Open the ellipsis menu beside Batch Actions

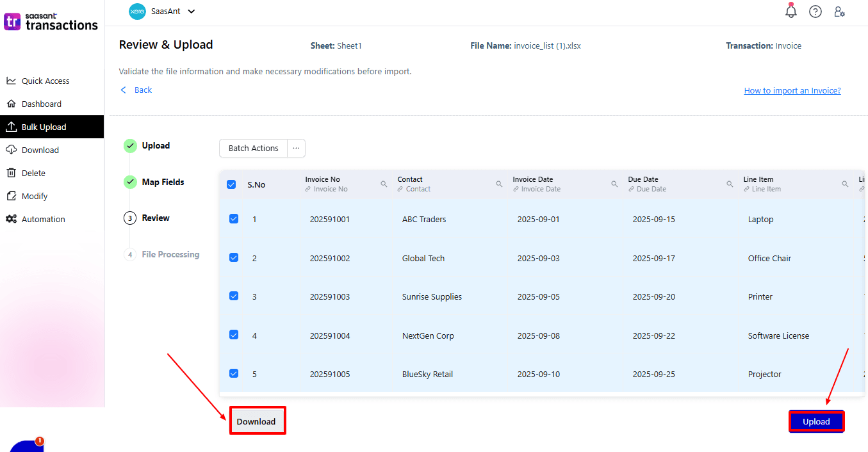click(x=295, y=148)
